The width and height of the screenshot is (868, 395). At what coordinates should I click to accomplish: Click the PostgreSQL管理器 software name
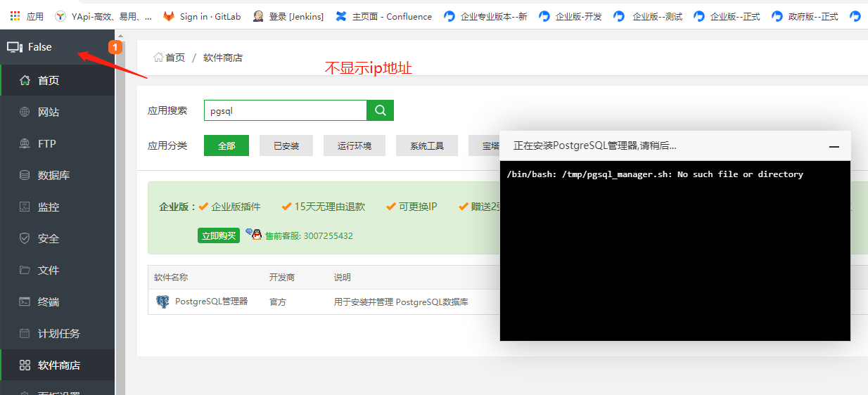pos(211,301)
